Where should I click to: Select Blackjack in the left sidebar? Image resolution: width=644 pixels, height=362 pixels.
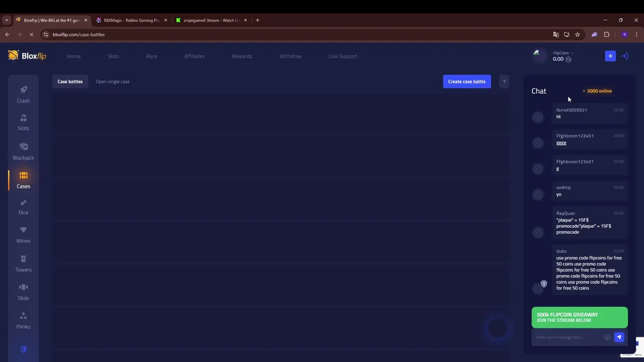(x=23, y=151)
